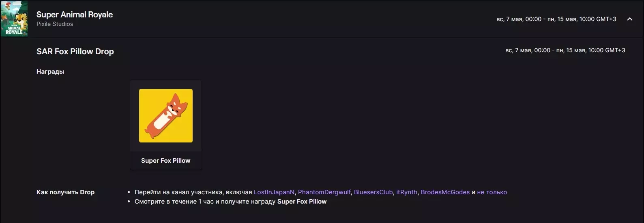Click the Награды section label

50,72
